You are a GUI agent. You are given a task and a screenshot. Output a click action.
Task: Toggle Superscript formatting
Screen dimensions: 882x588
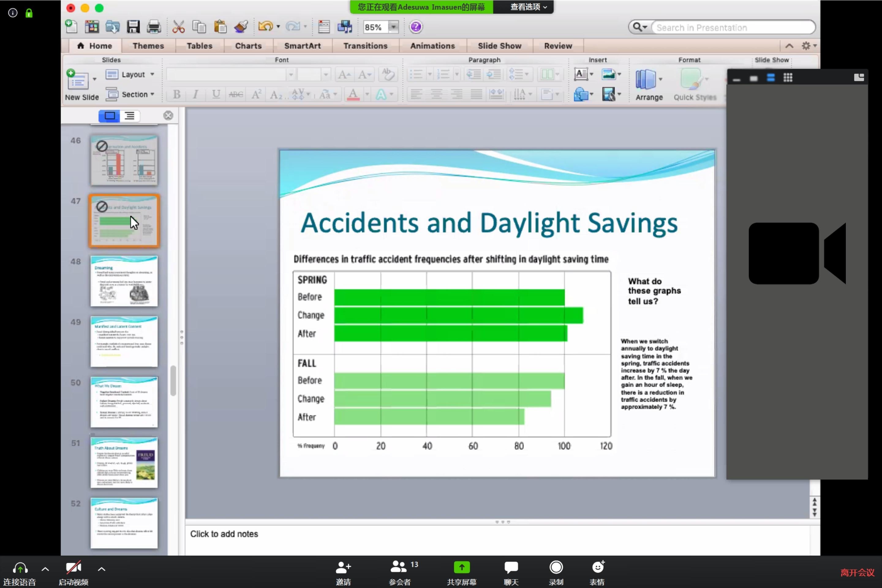[256, 94]
